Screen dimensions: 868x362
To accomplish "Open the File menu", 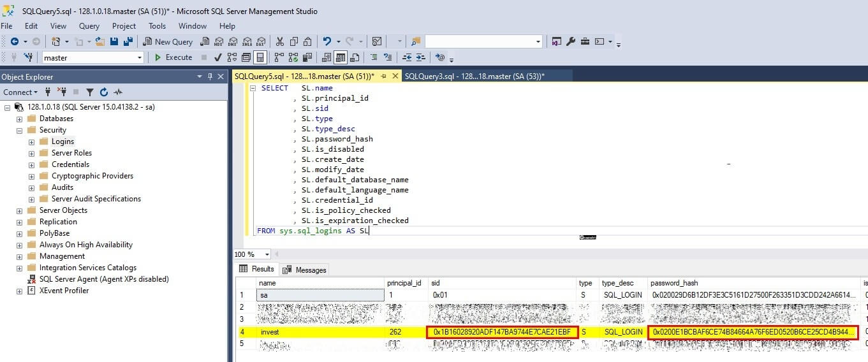I will pyautogui.click(x=7, y=26).
